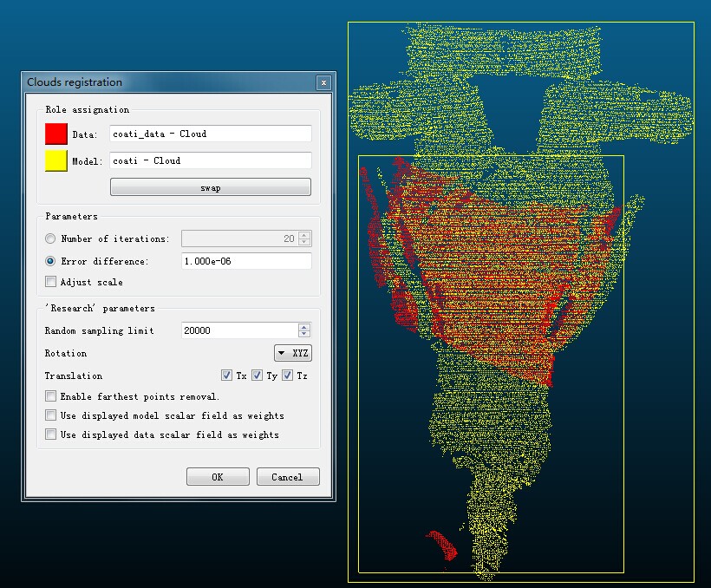The image size is (711, 588).
Task: Cancel the Clouds registration dialog
Action: click(x=288, y=477)
